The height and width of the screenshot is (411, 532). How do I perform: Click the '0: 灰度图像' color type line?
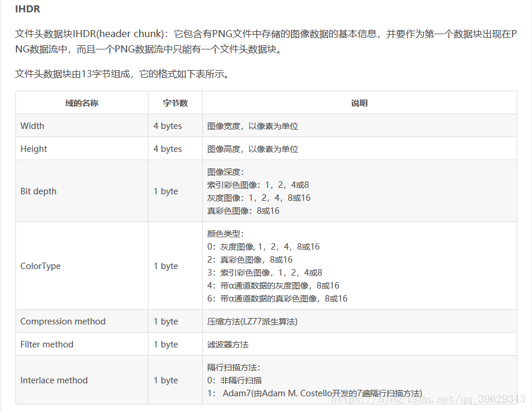click(x=263, y=247)
